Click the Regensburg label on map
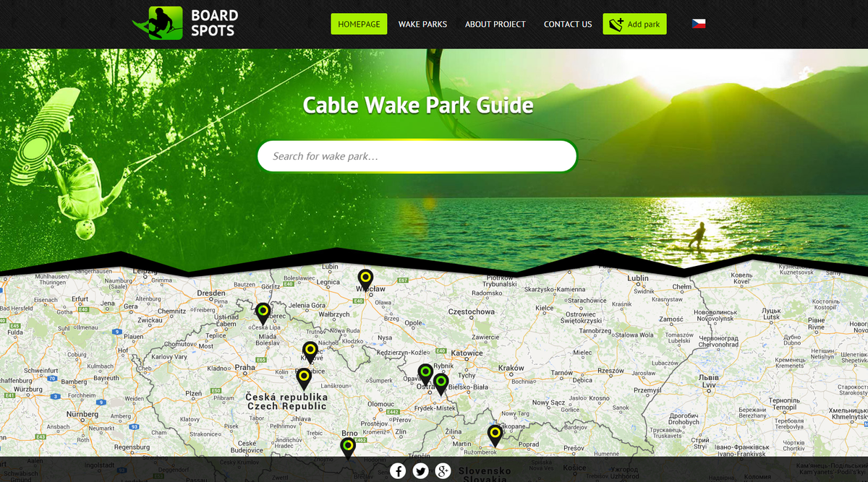The image size is (868, 482). point(132,447)
